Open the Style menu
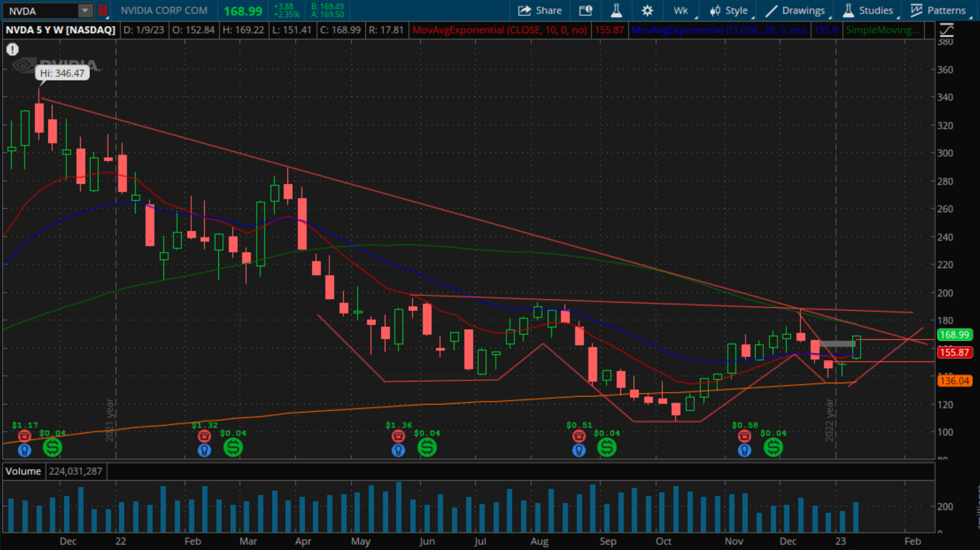Screen dimensions: 980x550 pos(729,11)
